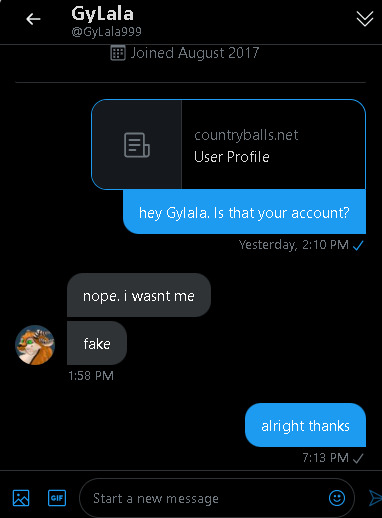Image resolution: width=382 pixels, height=518 pixels.
Task: Open the emoji smiley picker
Action: click(337, 498)
